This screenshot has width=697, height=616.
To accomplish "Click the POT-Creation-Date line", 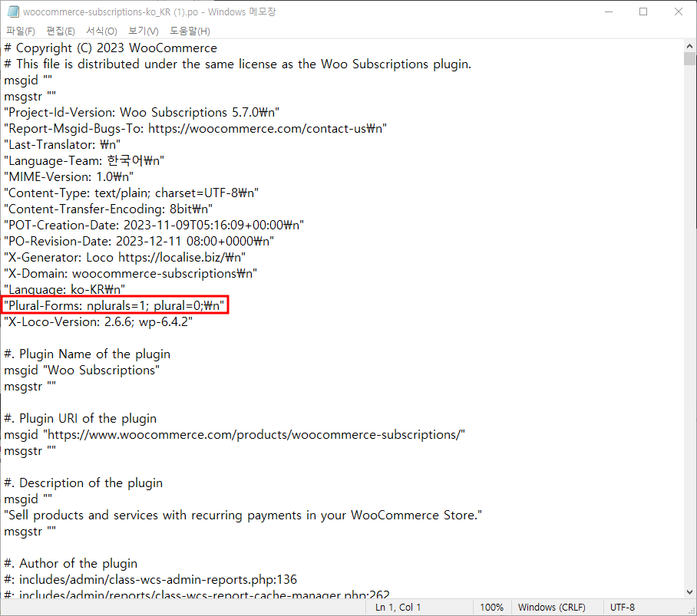I will click(154, 226).
